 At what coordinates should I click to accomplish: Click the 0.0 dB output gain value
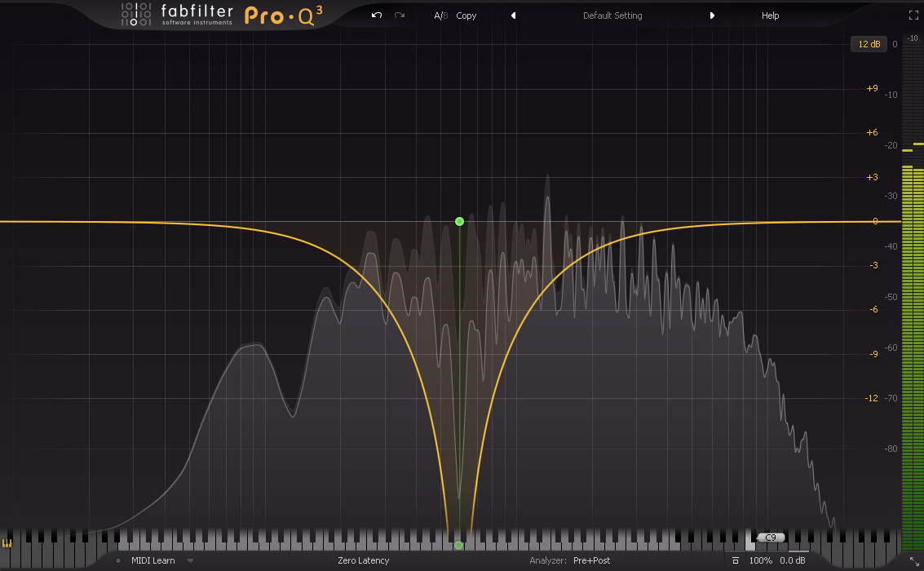point(792,560)
